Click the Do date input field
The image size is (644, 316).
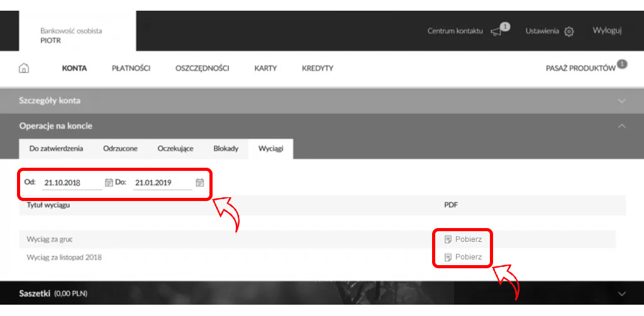click(162, 183)
